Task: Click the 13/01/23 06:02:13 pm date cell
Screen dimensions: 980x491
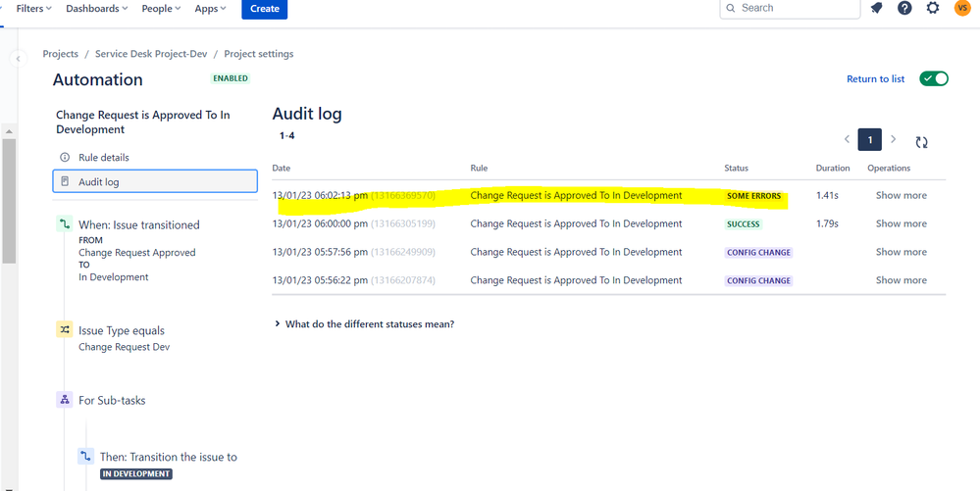Action: [353, 196]
